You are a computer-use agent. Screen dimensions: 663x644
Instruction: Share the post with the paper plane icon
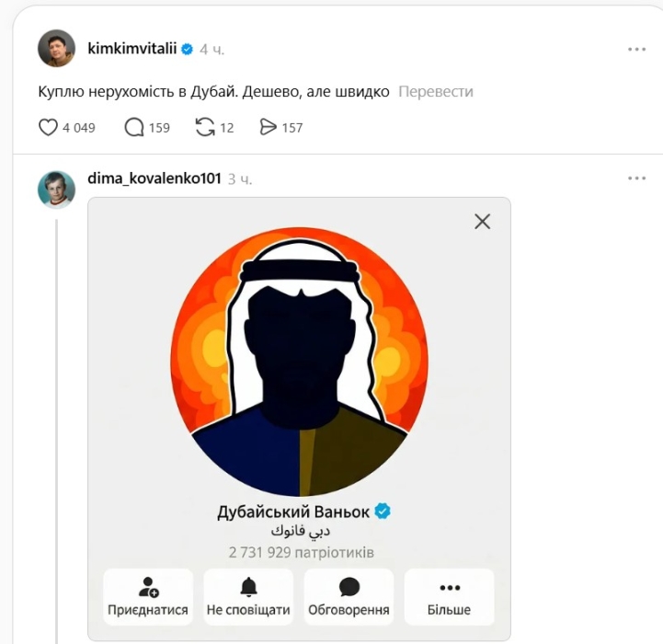click(269, 127)
